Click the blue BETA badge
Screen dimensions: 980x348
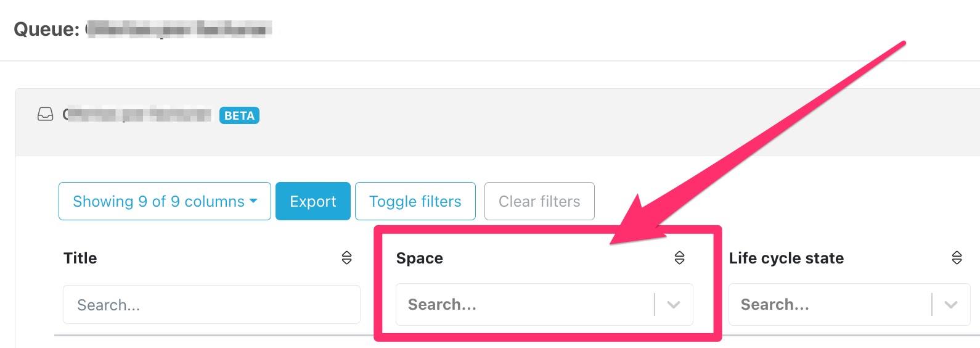pyautogui.click(x=239, y=115)
